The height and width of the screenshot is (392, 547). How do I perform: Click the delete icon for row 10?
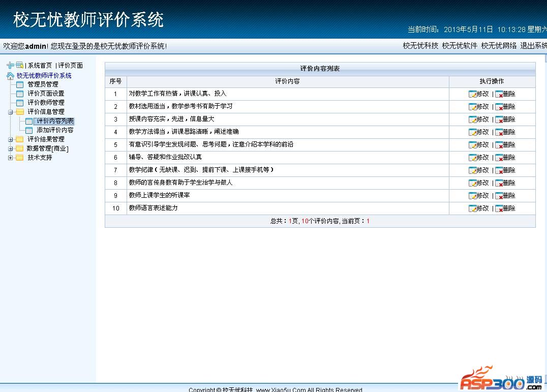499,208
